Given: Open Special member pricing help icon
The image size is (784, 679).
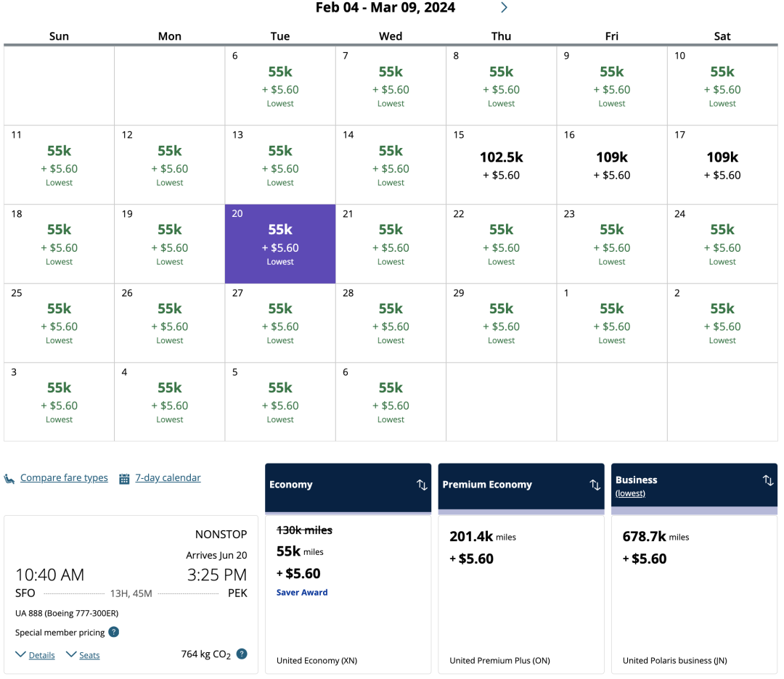Looking at the screenshot, I should [114, 633].
